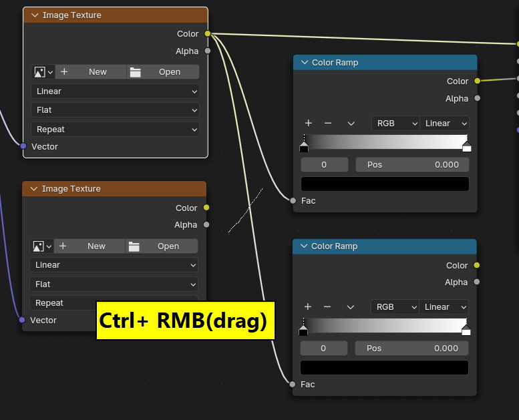This screenshot has width=519, height=420.
Task: Collapse the bottom Image Texture node
Action: [34, 189]
